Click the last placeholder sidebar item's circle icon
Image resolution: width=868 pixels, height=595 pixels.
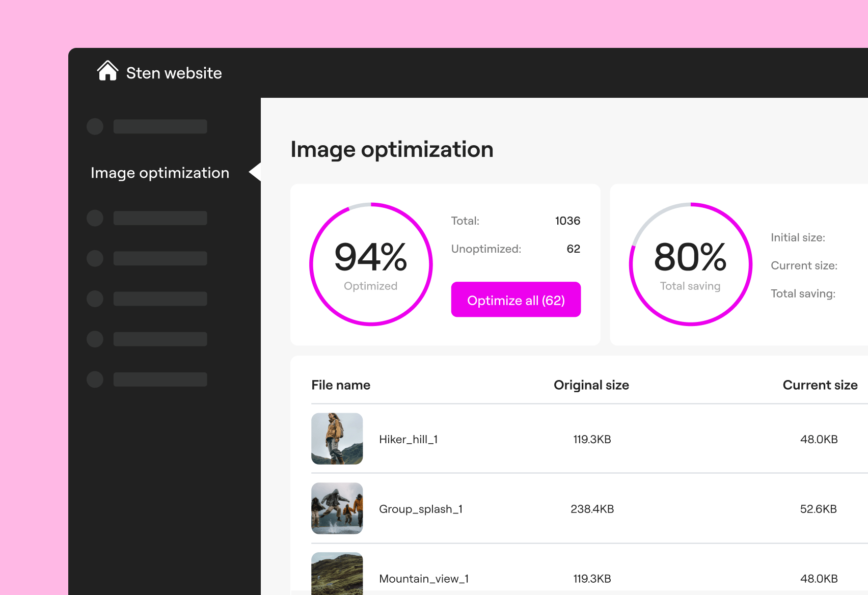click(x=95, y=380)
